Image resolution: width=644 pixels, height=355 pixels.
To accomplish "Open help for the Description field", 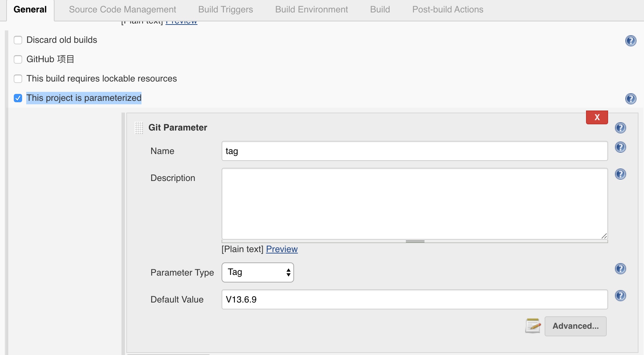I will (x=620, y=174).
